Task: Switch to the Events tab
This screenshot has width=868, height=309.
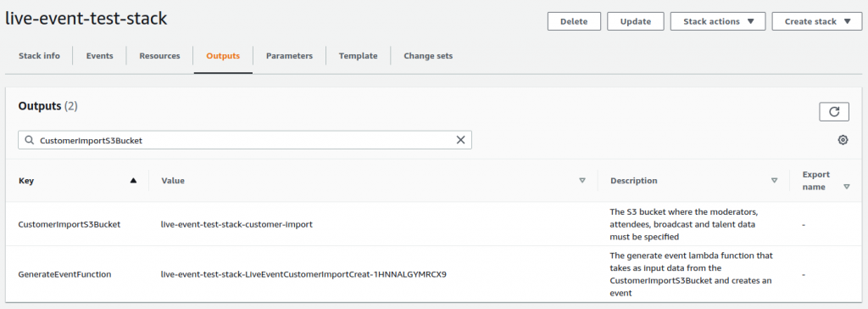Action: pyautogui.click(x=100, y=56)
